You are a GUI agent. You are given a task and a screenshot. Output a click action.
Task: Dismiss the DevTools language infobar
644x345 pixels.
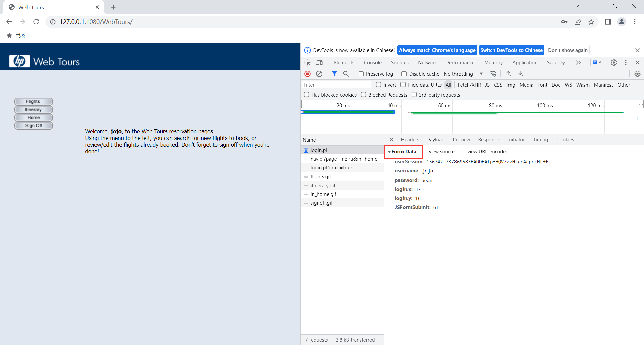click(x=637, y=50)
